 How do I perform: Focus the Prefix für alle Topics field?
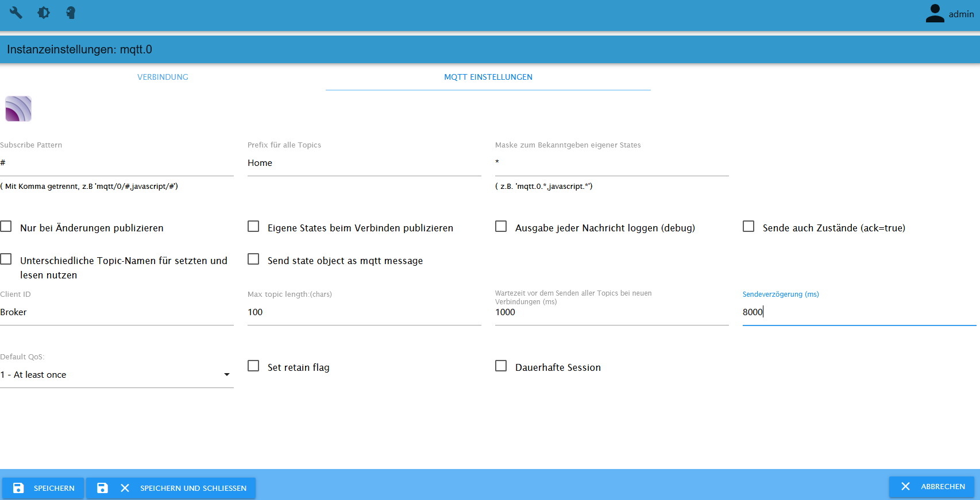coord(364,163)
